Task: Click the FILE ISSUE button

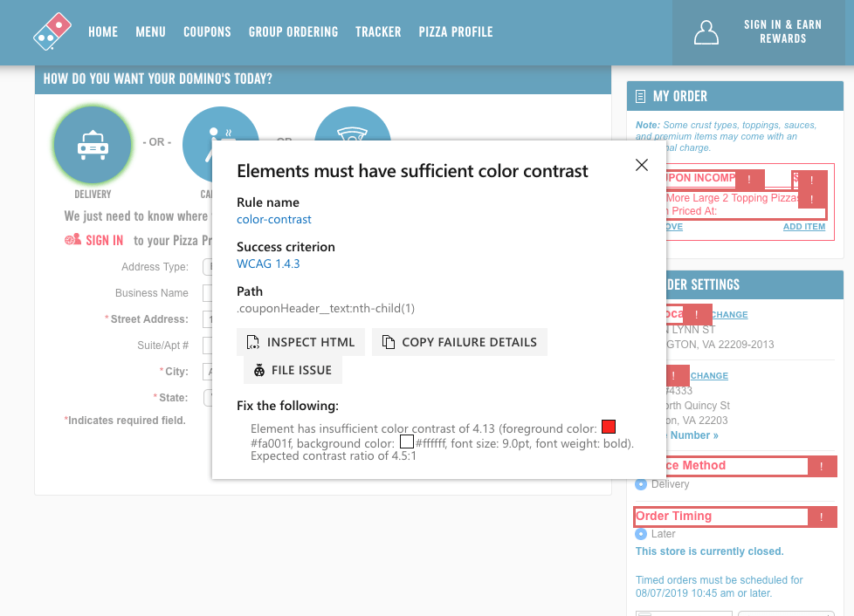Action: [x=293, y=370]
